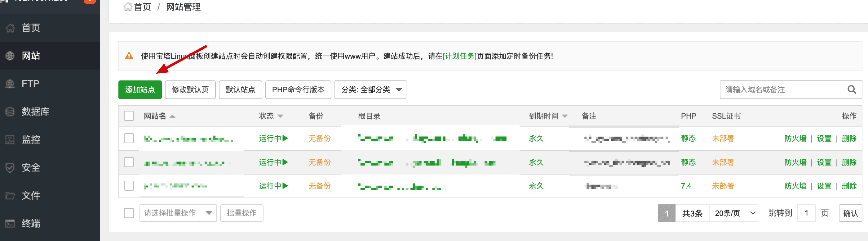Tick the checkbox beside 请选择批量操作
Viewport: 868px width, 241px height.
129,213
